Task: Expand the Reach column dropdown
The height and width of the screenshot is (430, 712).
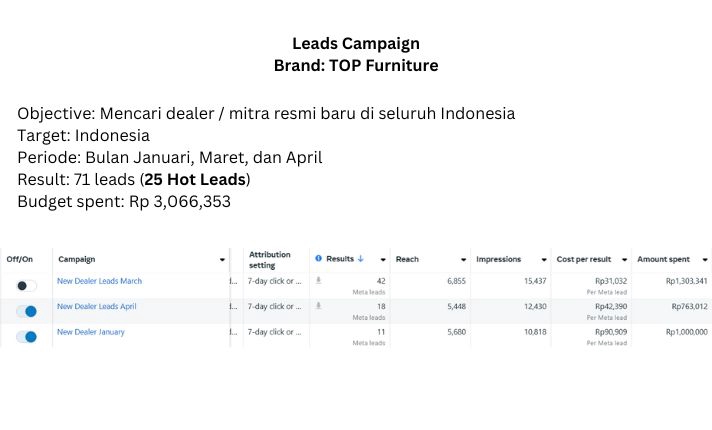Action: (463, 260)
